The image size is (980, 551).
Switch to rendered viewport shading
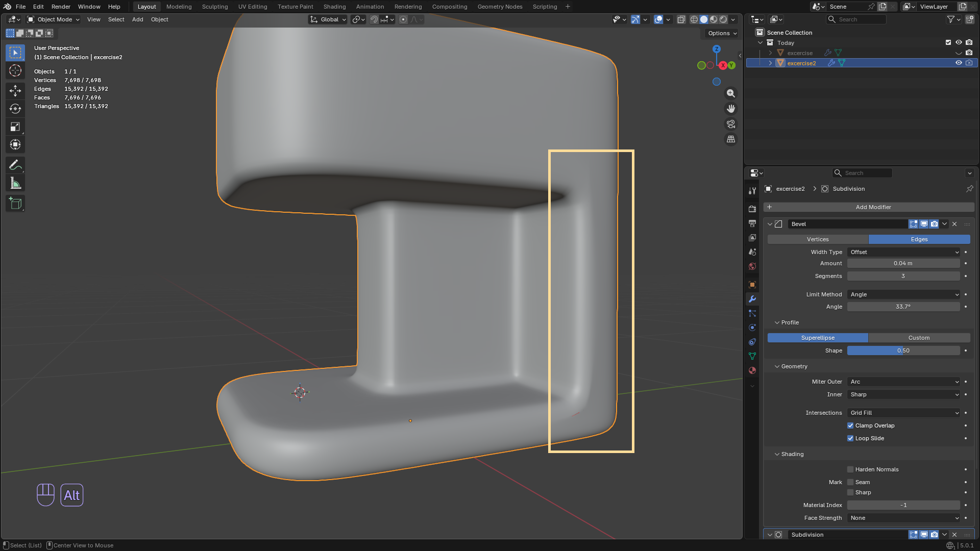[723, 19]
